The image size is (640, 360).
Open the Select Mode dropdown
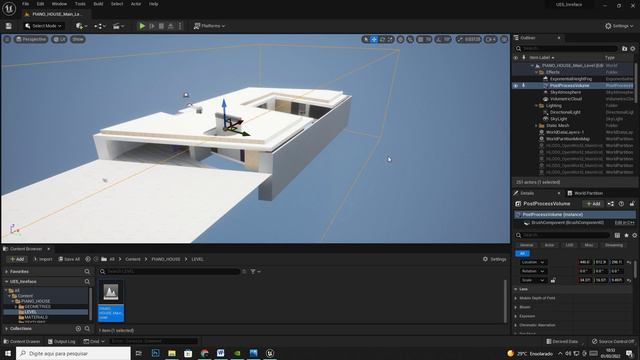coord(43,26)
